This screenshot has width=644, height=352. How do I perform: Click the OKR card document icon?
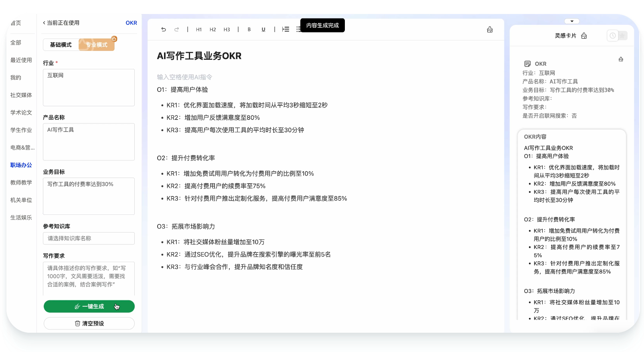tap(527, 64)
